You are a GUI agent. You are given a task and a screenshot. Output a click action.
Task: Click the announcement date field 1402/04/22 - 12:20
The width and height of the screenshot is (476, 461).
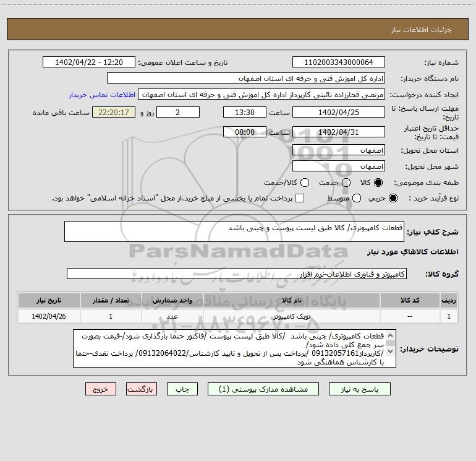coord(89,62)
